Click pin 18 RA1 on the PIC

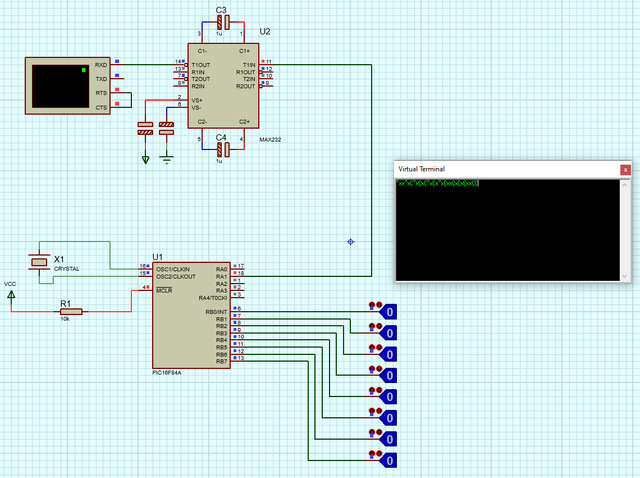point(238,276)
